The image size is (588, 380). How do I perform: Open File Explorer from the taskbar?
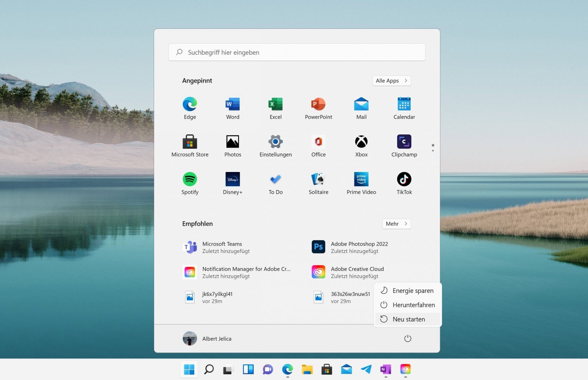pos(307,369)
